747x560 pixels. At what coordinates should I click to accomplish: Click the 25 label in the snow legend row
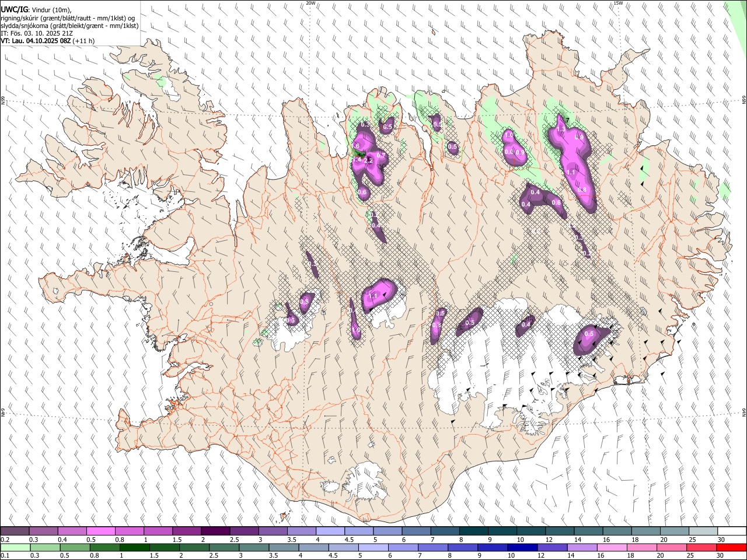[692, 540]
